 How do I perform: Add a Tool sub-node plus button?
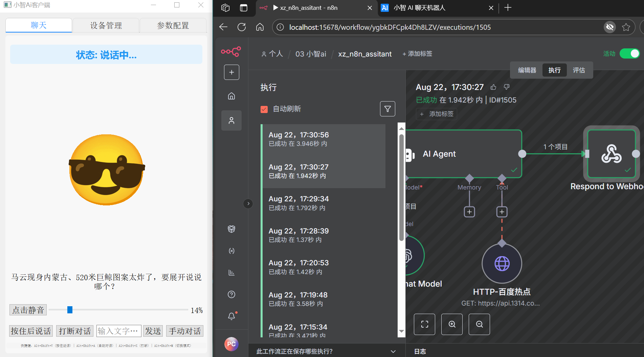(x=502, y=212)
